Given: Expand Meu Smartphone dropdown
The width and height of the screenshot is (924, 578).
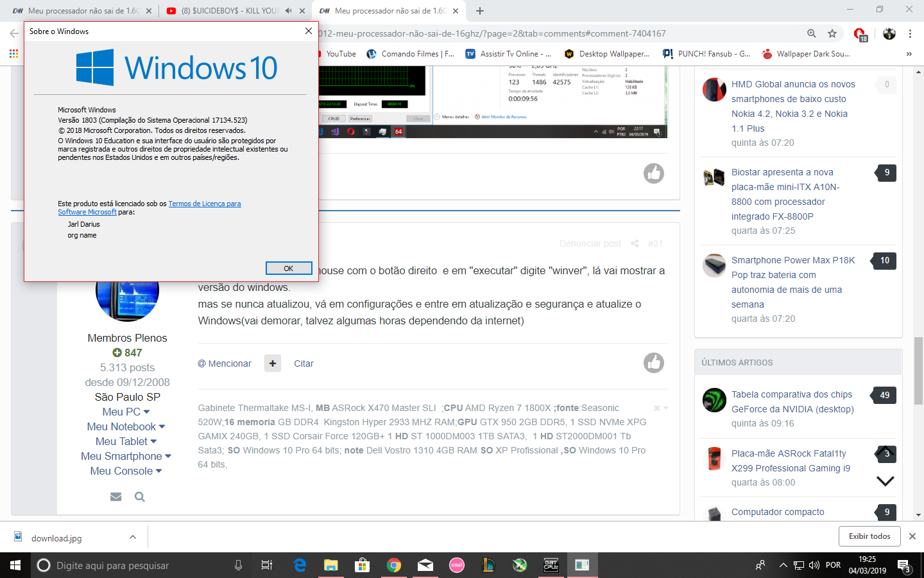Looking at the screenshot, I should coord(126,456).
